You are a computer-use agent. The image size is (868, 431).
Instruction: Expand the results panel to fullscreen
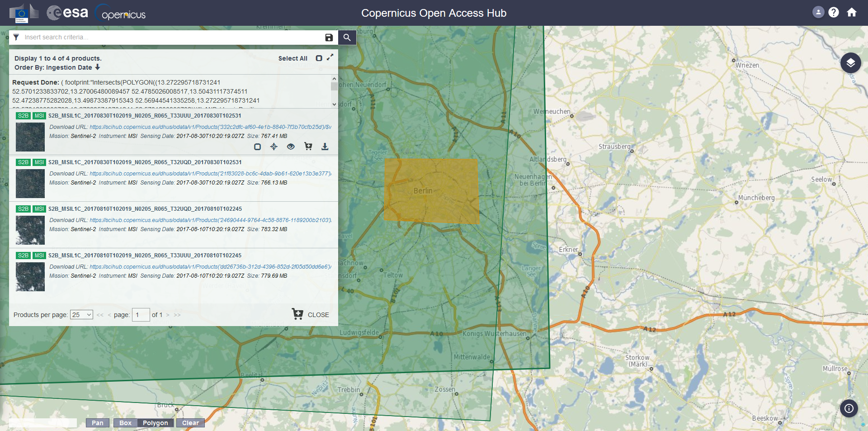(330, 57)
